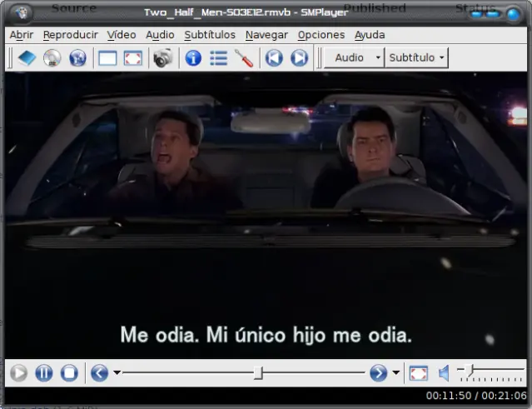
Task: Adjust the volume slider handle
Action: pyautogui.click(x=469, y=370)
